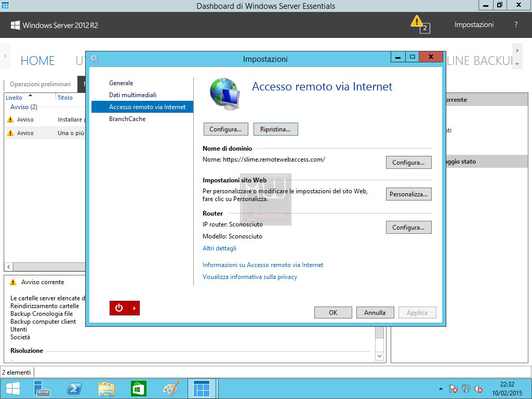The width and height of the screenshot is (532, 399).
Task: Click the warning icon of Installare alert
Action: [x=10, y=119]
